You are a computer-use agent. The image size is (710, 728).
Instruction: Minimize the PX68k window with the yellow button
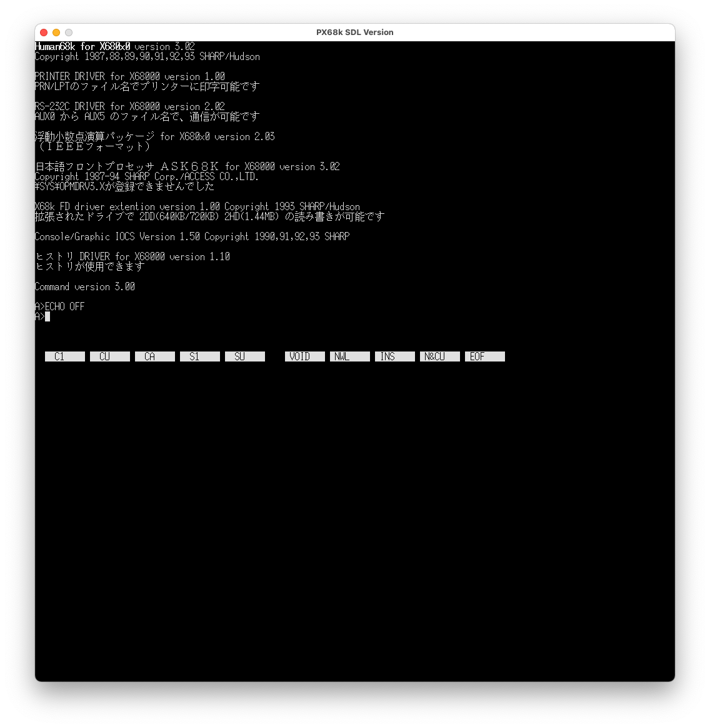56,33
